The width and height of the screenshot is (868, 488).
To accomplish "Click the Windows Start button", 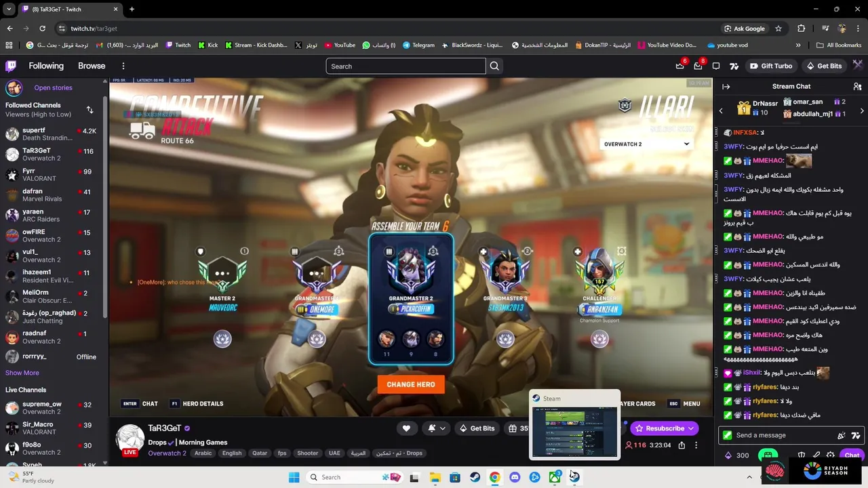I will pos(294,477).
